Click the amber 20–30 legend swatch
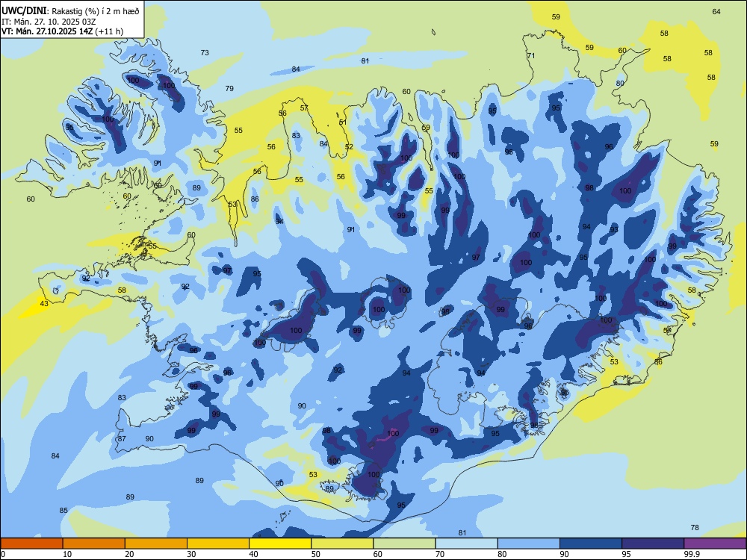The width and height of the screenshot is (747, 560). click(156, 544)
